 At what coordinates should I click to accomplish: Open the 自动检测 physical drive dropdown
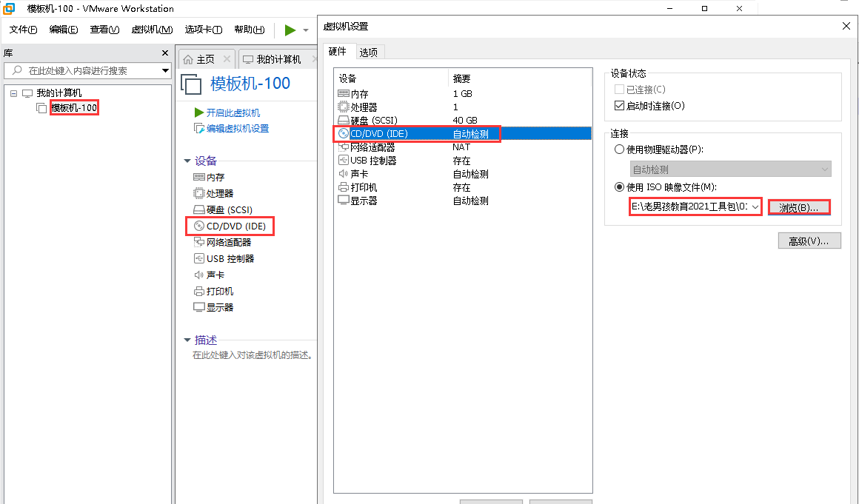(730, 169)
